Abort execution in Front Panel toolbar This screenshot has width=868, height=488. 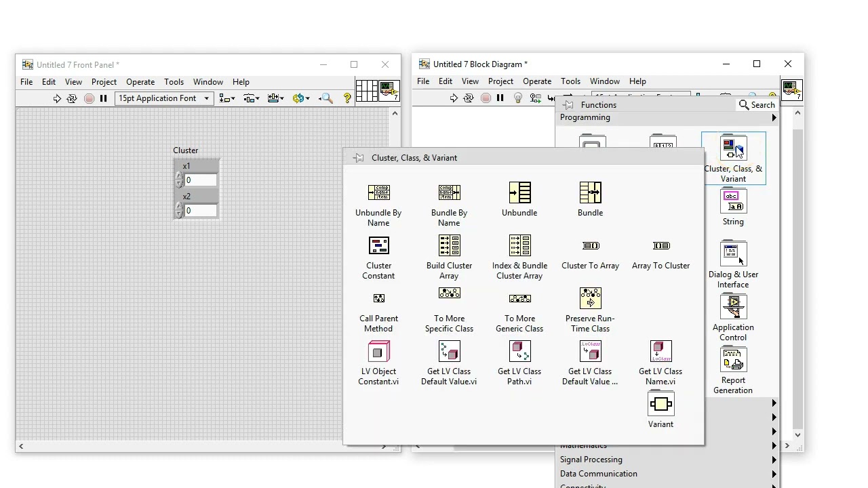pyautogui.click(x=89, y=98)
